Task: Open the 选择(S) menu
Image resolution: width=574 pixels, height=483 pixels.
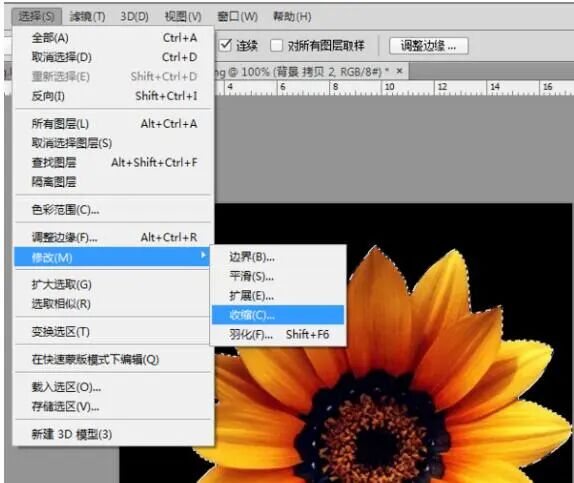Action: point(36,16)
